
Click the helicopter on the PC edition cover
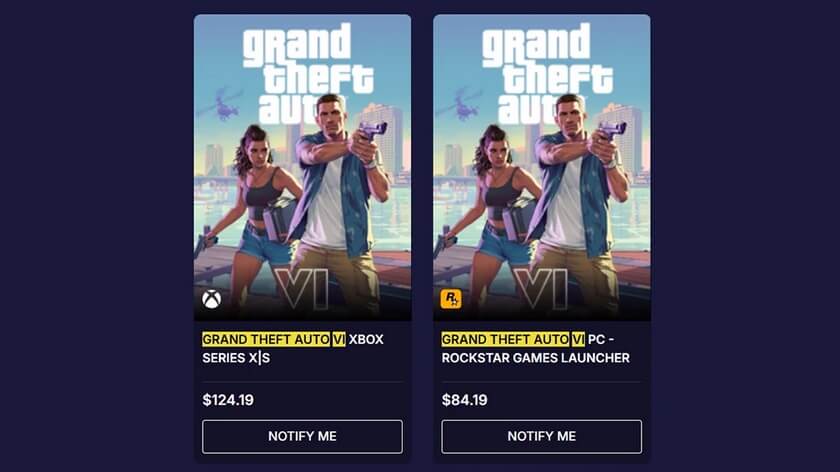pos(464,104)
